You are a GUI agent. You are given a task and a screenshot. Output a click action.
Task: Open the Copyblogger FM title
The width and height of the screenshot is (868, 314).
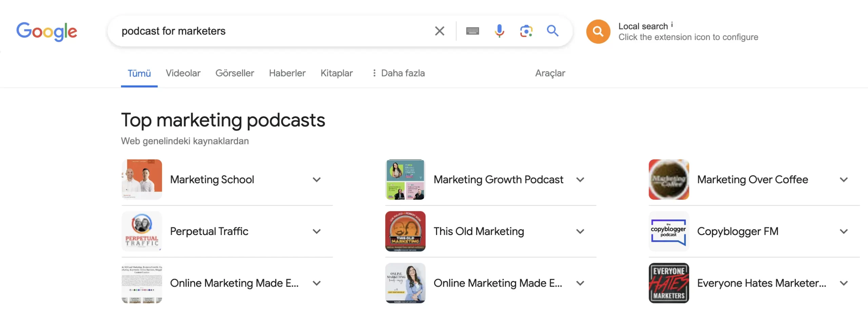click(737, 232)
